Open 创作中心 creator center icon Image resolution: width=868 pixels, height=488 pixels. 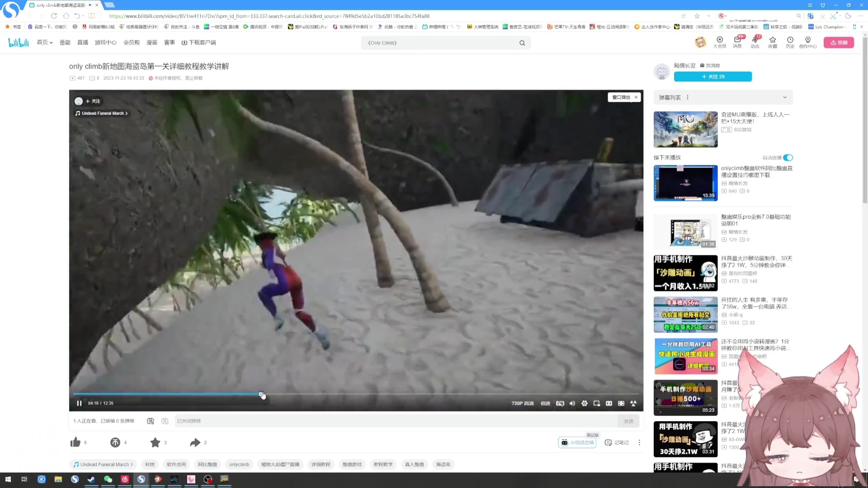pos(808,42)
